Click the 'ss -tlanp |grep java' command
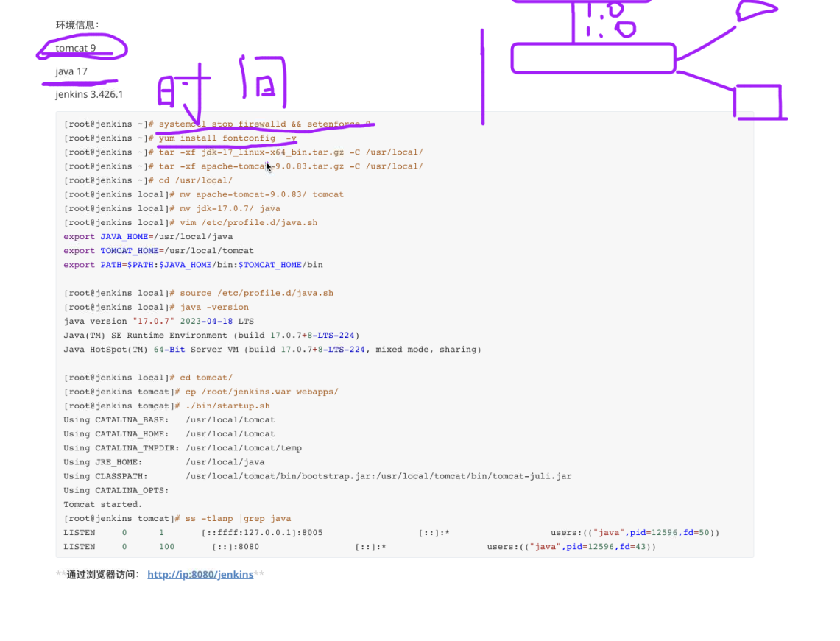840x641 pixels. (239, 518)
